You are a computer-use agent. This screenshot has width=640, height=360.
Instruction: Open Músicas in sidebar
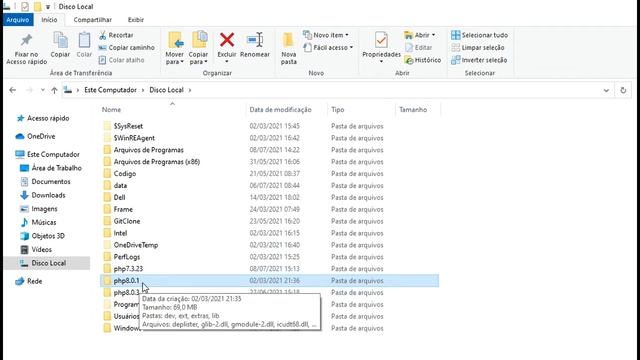(x=38, y=222)
